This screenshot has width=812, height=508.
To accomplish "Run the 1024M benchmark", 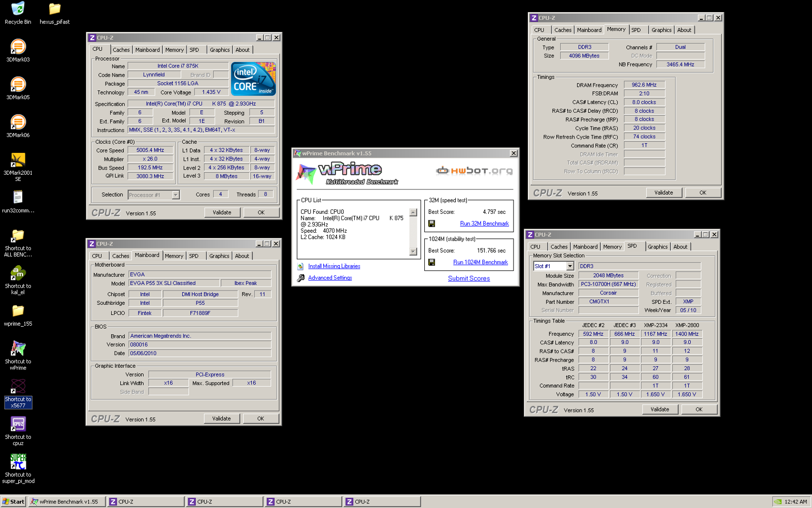I will click(480, 262).
